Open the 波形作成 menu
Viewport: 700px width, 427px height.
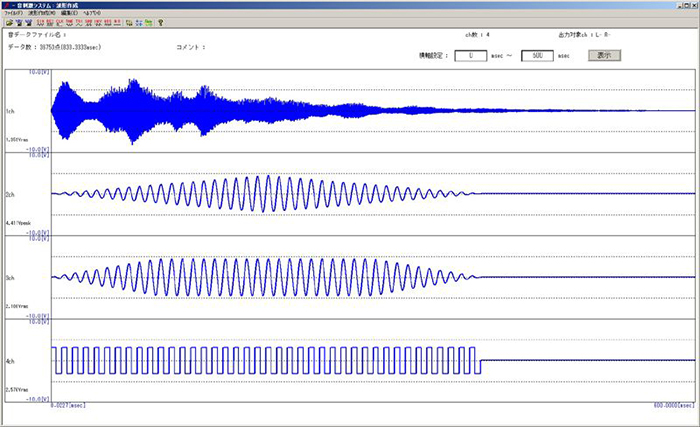point(42,13)
